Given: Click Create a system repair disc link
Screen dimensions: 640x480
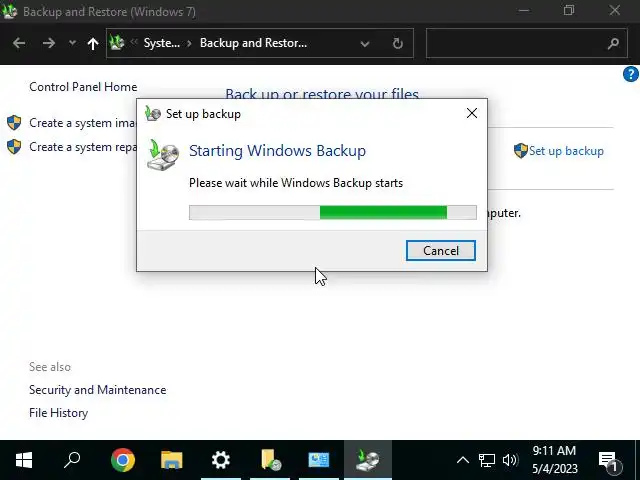Looking at the screenshot, I should pyautogui.click(x=82, y=147).
